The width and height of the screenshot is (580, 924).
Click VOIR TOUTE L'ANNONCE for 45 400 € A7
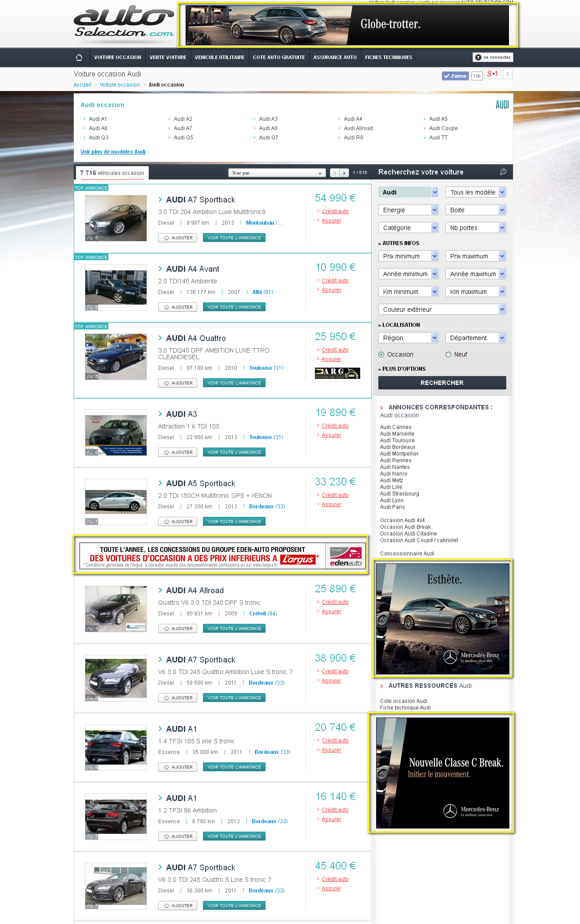tap(234, 905)
